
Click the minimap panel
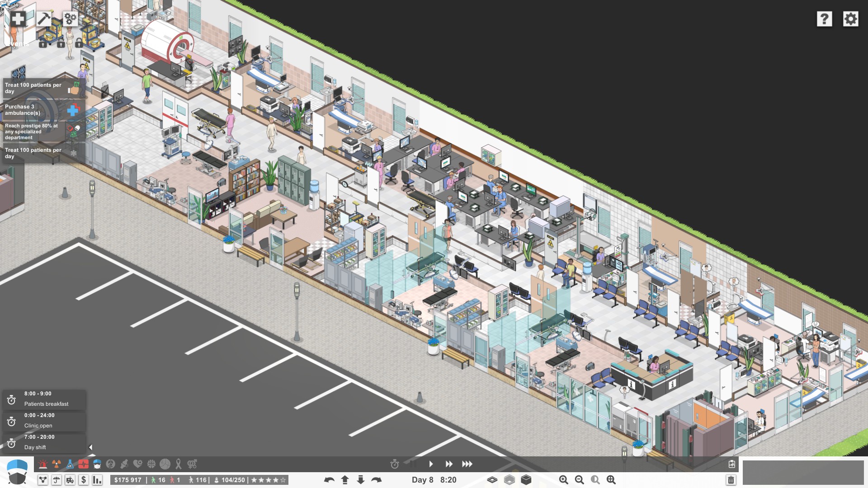coord(803,473)
